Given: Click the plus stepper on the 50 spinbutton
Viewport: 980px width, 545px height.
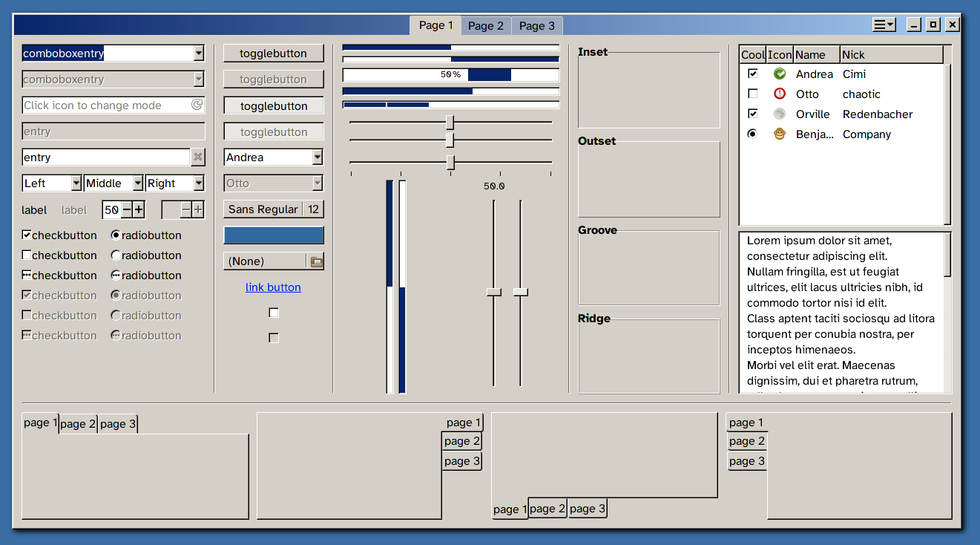Looking at the screenshot, I should point(139,209).
